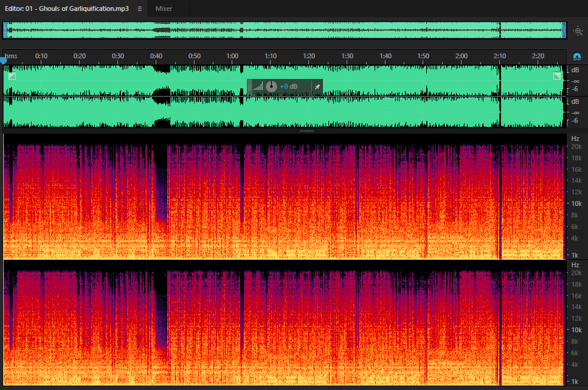Image resolution: width=588 pixels, height=390 pixels.
Task: Click the HUD volume amplitude knob
Action: click(x=271, y=86)
